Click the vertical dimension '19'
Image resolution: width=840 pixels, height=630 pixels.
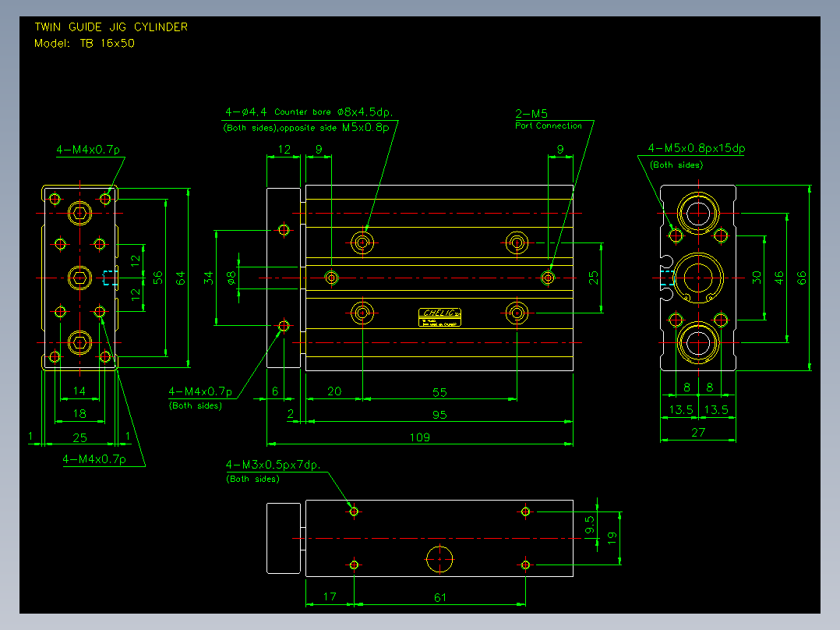(x=612, y=538)
